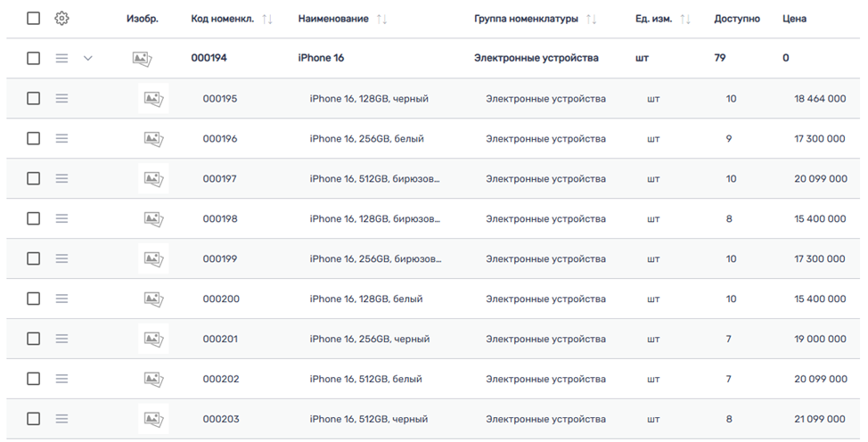Toggle the select-all checkbox in header
This screenshot has height=442, width=868.
(x=33, y=19)
